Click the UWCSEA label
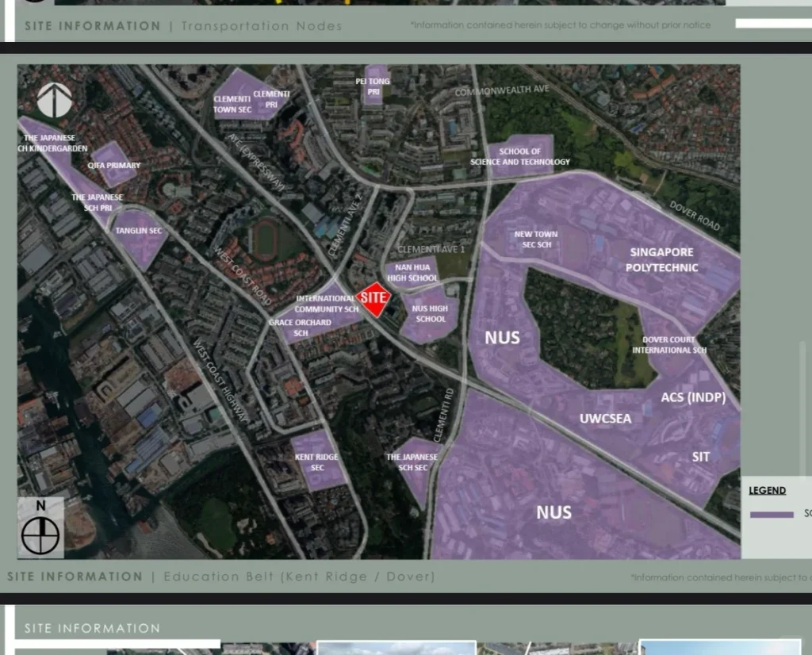This screenshot has width=812, height=655. (605, 419)
